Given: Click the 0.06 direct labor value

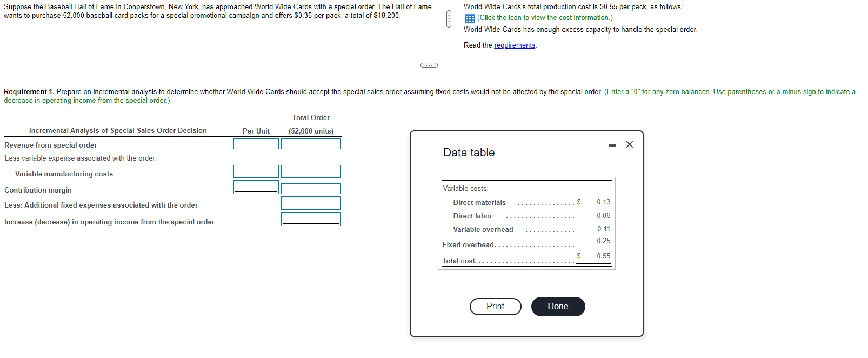Looking at the screenshot, I should [x=604, y=216].
